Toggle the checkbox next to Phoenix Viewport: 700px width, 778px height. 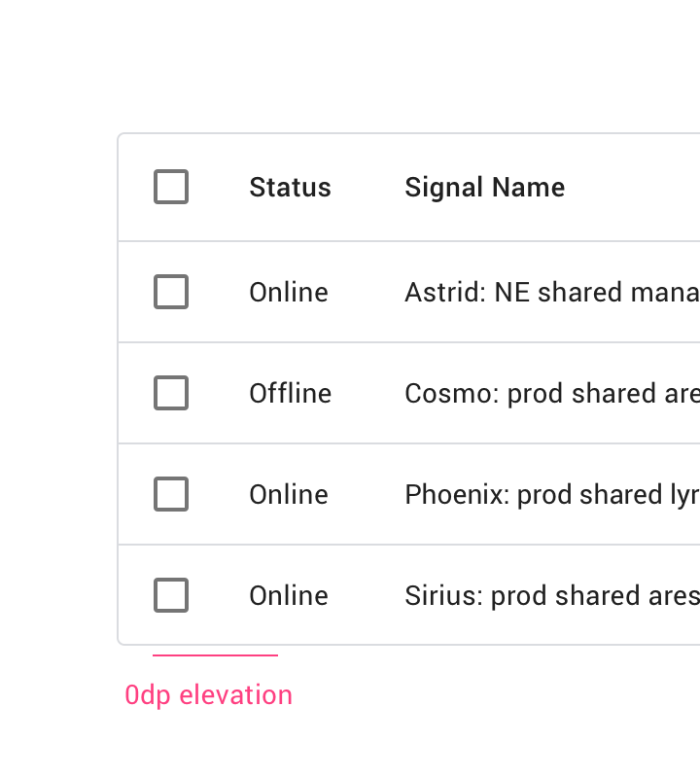tap(171, 494)
